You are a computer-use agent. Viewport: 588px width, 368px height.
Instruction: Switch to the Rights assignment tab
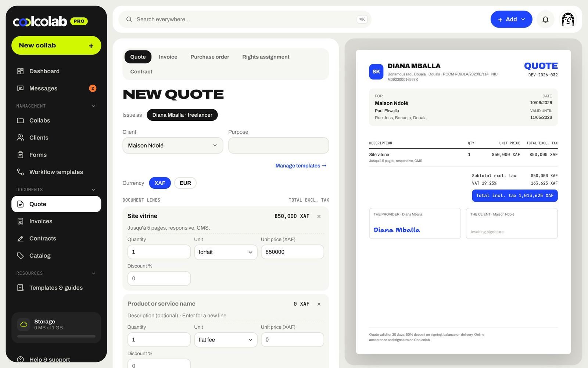[x=266, y=57]
